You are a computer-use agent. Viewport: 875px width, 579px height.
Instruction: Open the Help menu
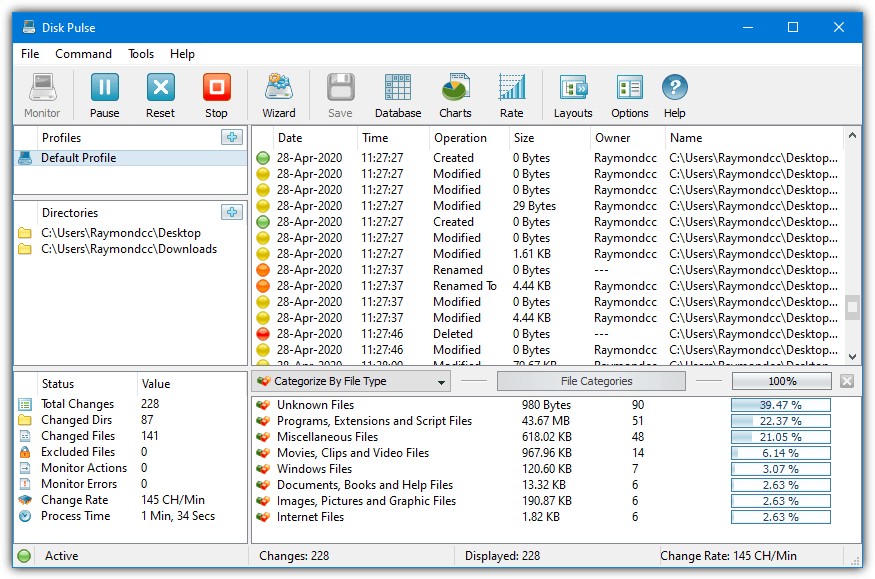tap(182, 54)
